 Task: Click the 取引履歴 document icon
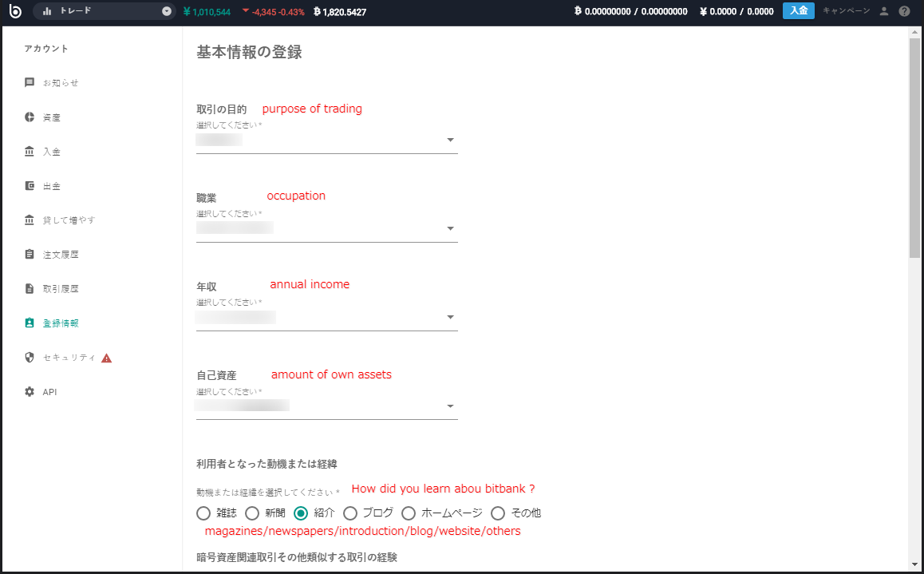click(x=30, y=288)
